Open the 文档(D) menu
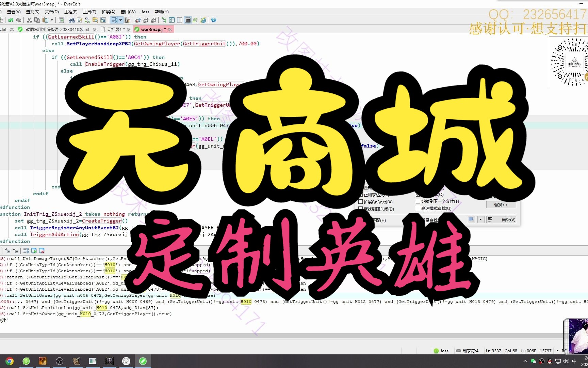This screenshot has width=588, height=368. pyautogui.click(x=52, y=12)
